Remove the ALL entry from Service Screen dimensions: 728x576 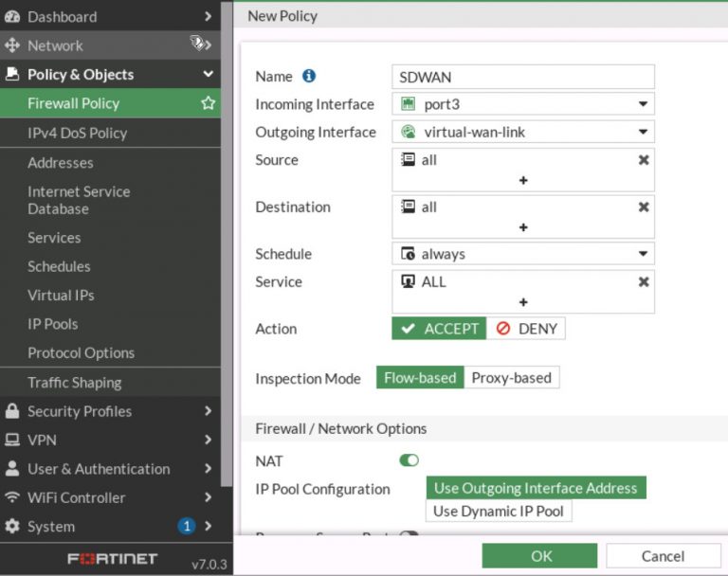pyautogui.click(x=644, y=281)
